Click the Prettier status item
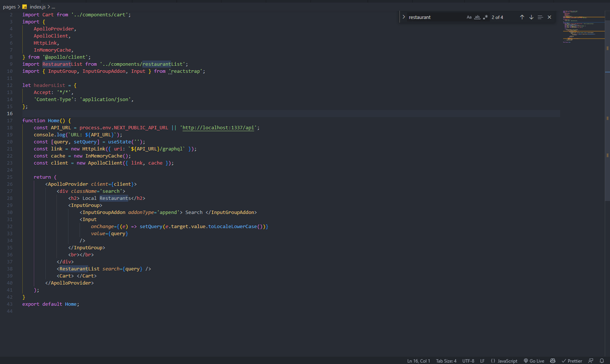Viewport: 610px width, 364px height. coord(572,361)
